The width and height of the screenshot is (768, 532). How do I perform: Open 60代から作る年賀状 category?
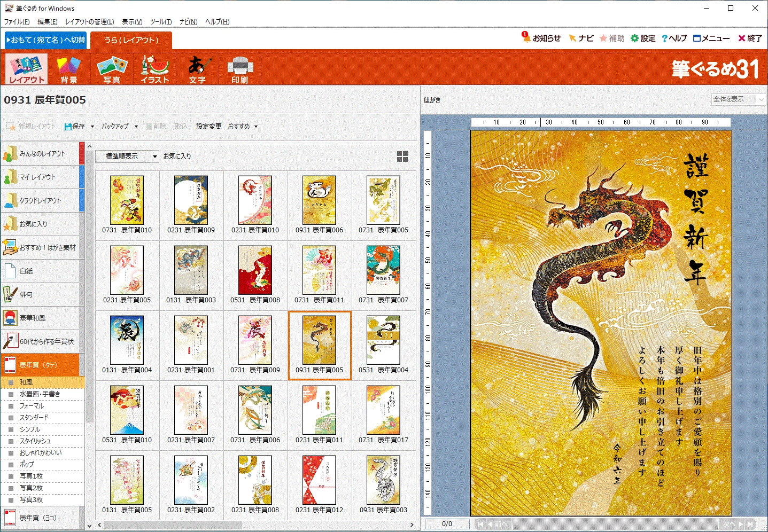click(x=42, y=342)
